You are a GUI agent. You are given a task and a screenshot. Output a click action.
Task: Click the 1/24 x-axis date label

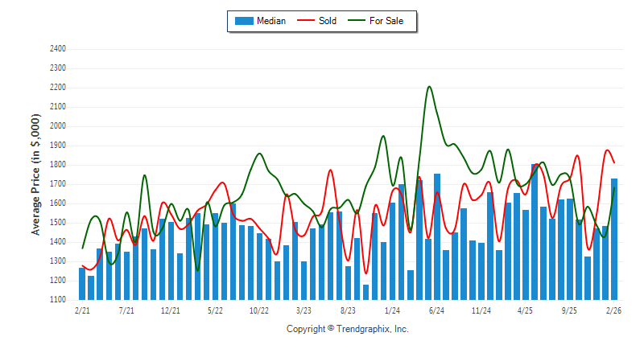(x=393, y=310)
